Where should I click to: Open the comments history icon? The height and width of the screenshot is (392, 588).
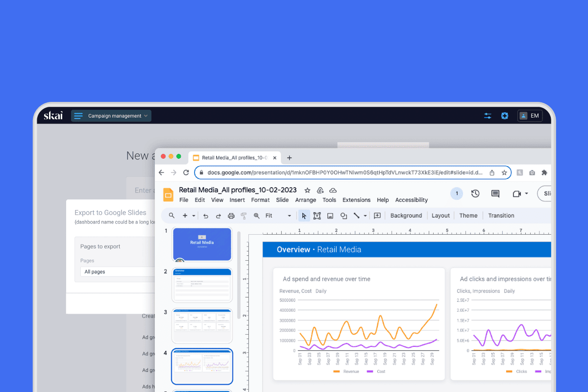(495, 194)
